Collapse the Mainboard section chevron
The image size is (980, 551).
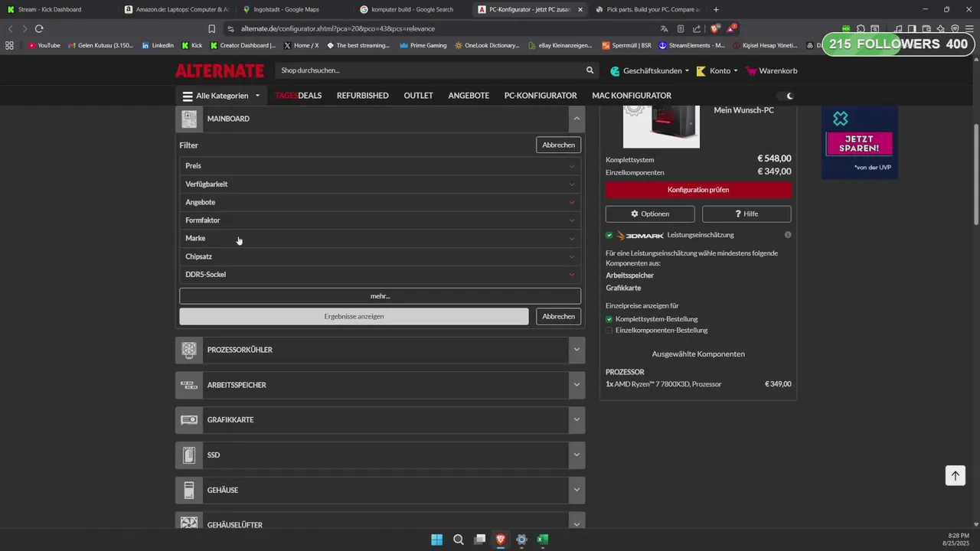tap(577, 119)
